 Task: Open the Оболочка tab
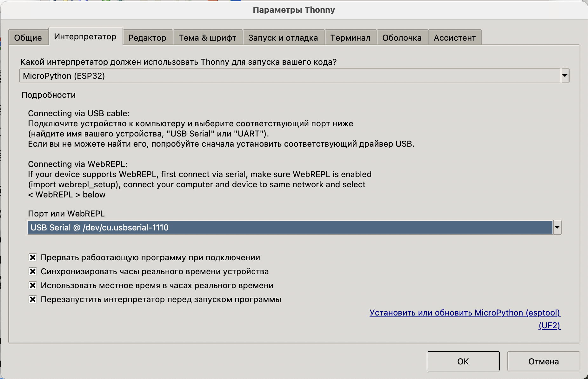click(402, 38)
